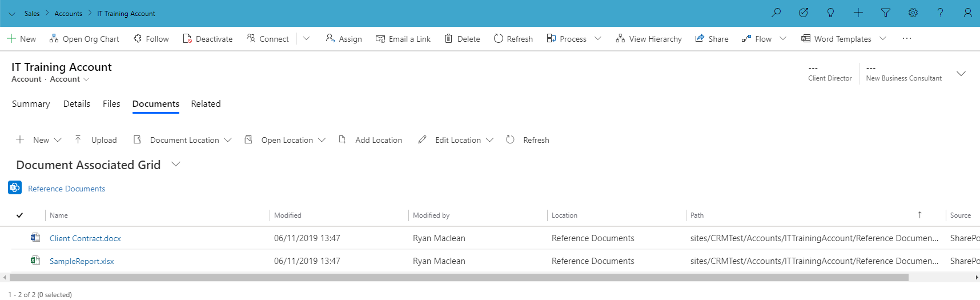The width and height of the screenshot is (980, 300).
Task: Delete the account record
Action: pyautogui.click(x=463, y=39)
